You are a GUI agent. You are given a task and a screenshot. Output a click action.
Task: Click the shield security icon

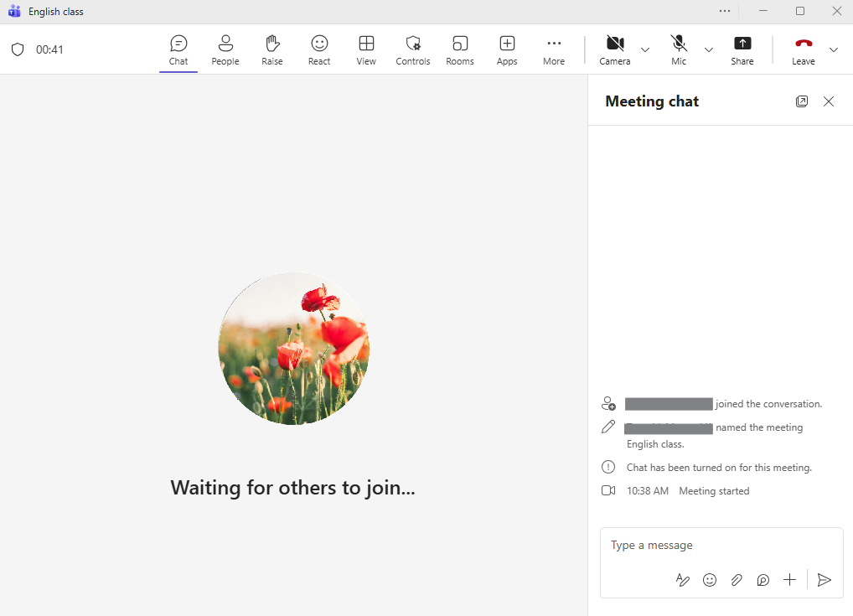18,49
